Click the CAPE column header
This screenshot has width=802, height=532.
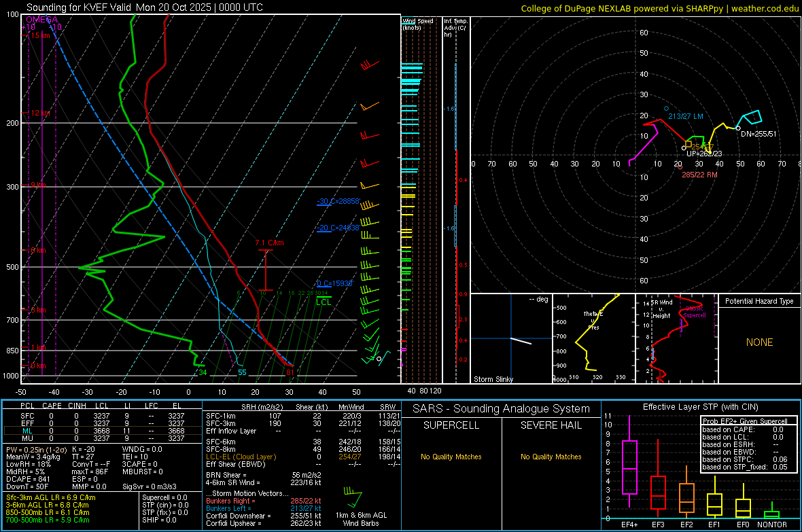(x=52, y=406)
